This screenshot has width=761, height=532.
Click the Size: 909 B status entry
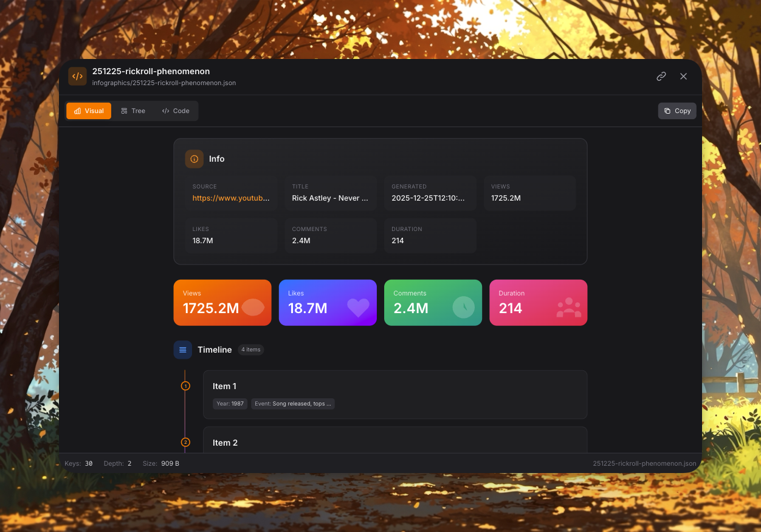pos(161,463)
